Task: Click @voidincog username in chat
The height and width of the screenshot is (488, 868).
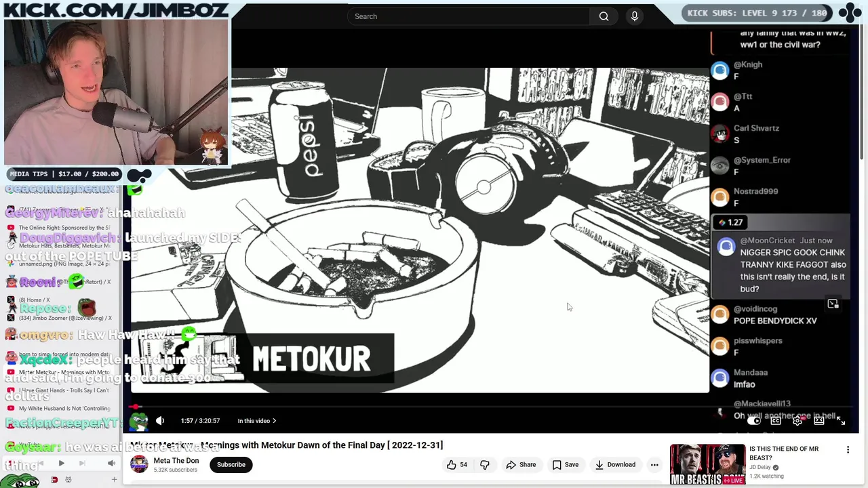Action: coord(755,309)
